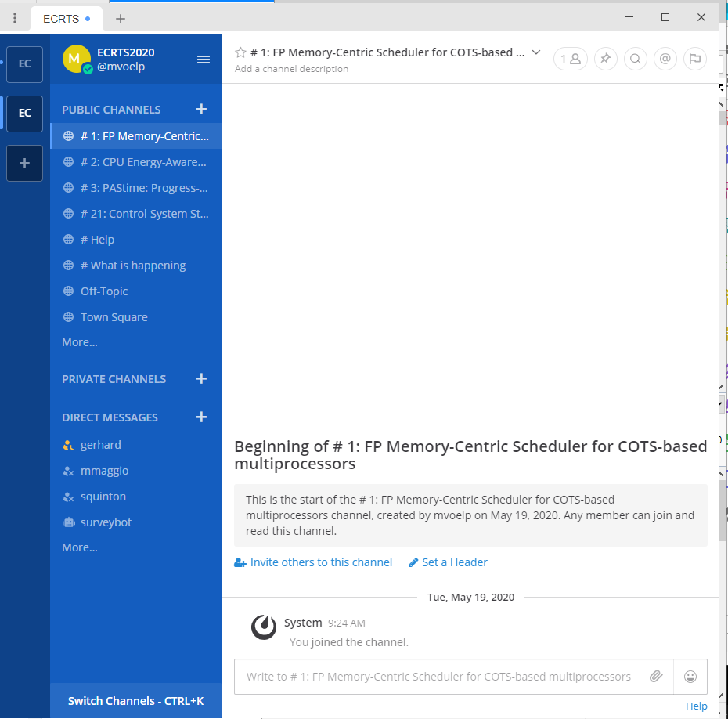Open # 21: Control-System channel

136,214
